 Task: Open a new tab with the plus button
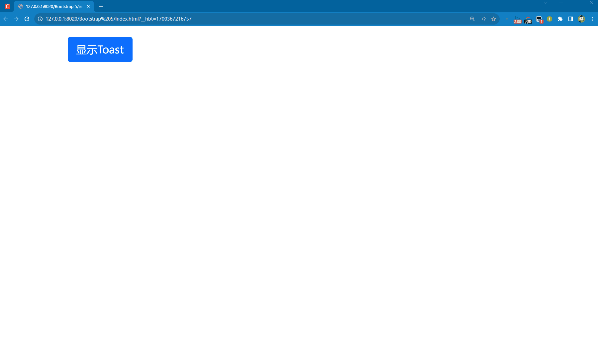tap(101, 6)
